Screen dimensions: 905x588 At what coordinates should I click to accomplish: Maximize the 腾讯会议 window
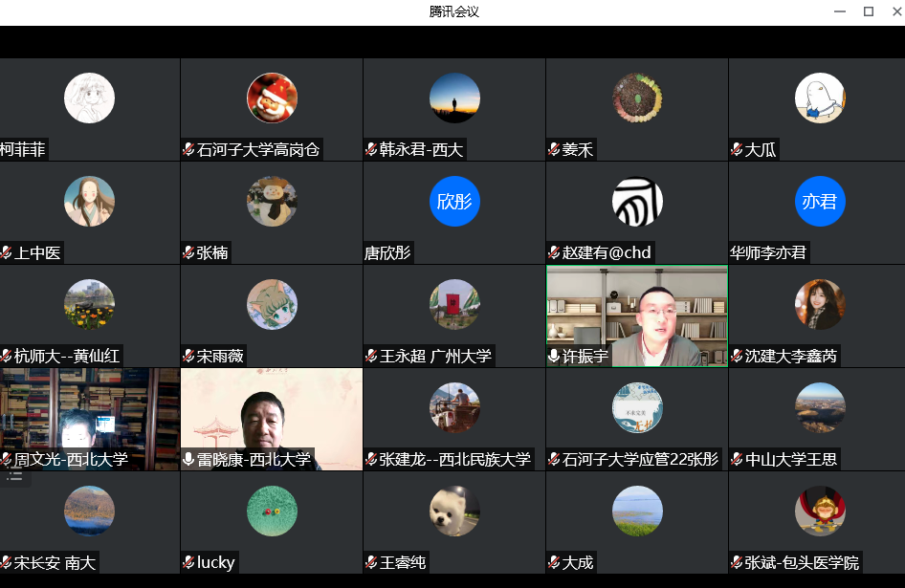point(869,11)
